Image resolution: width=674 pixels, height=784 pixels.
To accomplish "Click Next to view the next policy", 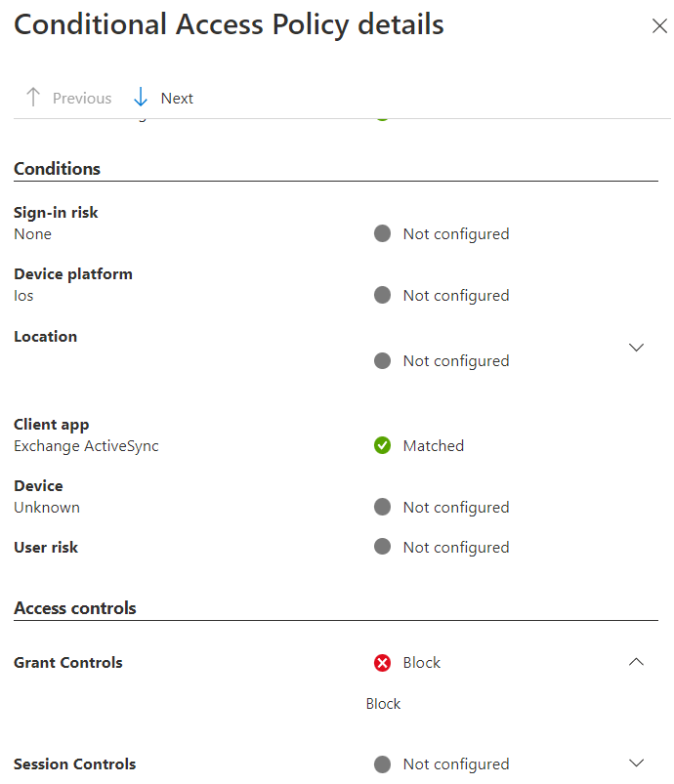I will coord(177,98).
